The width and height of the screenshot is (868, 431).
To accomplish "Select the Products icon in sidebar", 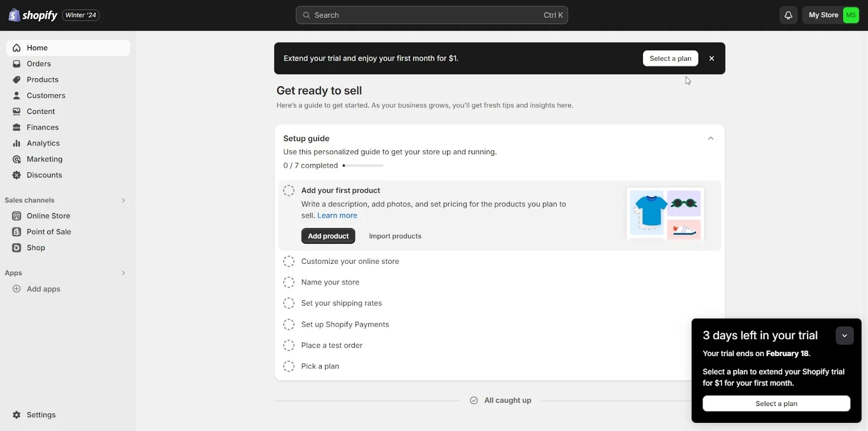I will 16,79.
